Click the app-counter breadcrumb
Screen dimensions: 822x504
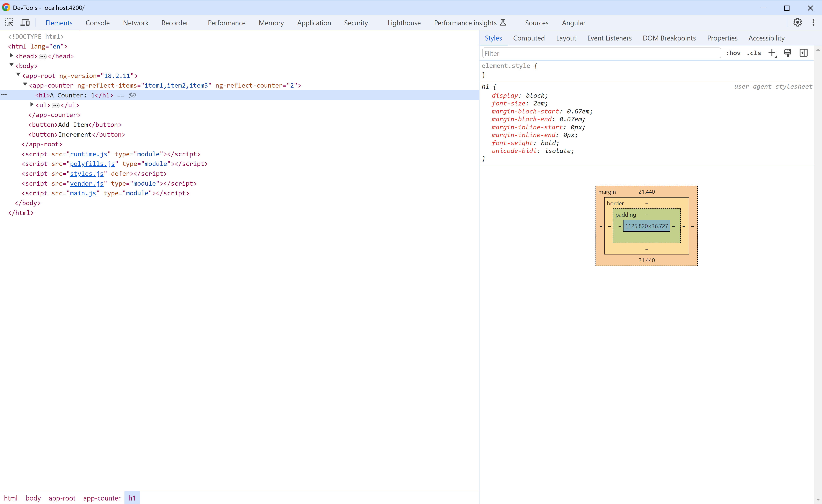(102, 498)
